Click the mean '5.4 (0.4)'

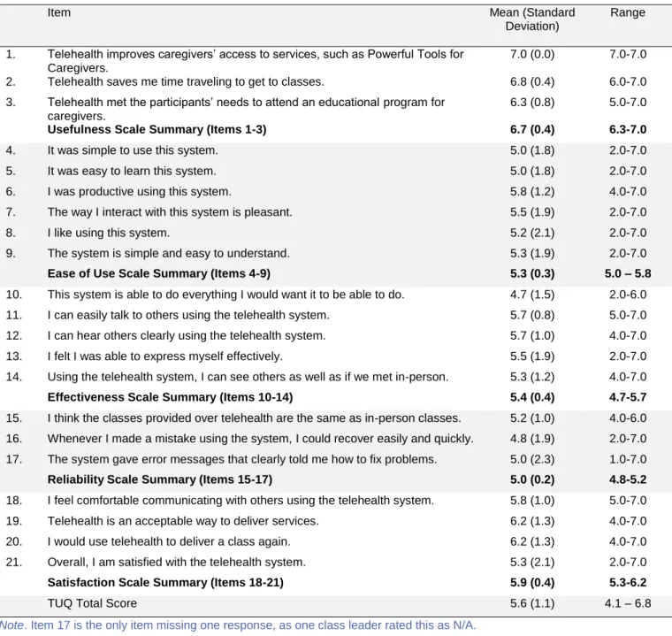click(532, 397)
